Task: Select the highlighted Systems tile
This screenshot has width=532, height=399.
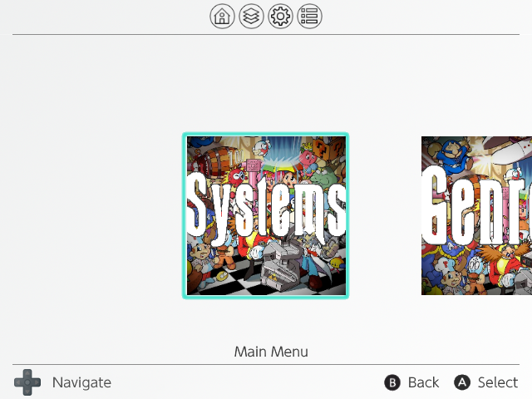Action: (266, 216)
